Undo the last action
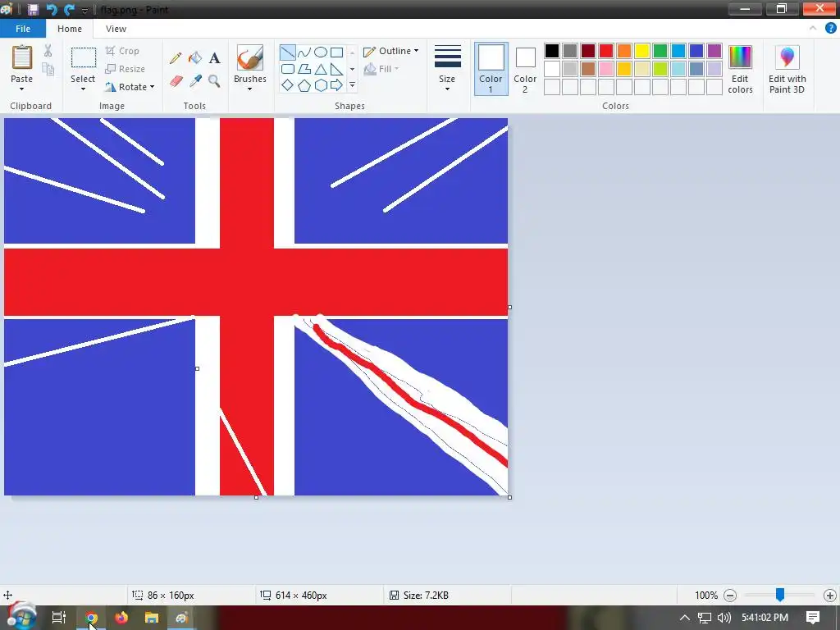Viewport: 840px width, 630px height. pos(52,10)
